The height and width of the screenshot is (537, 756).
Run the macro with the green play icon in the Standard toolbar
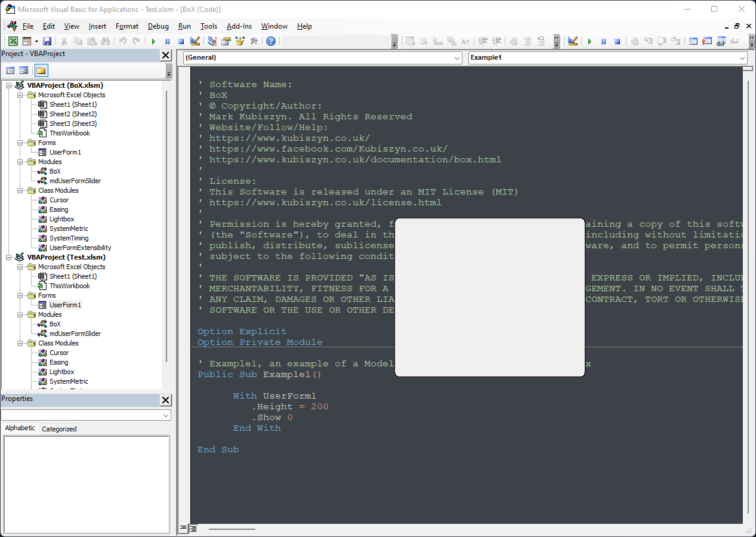click(153, 41)
